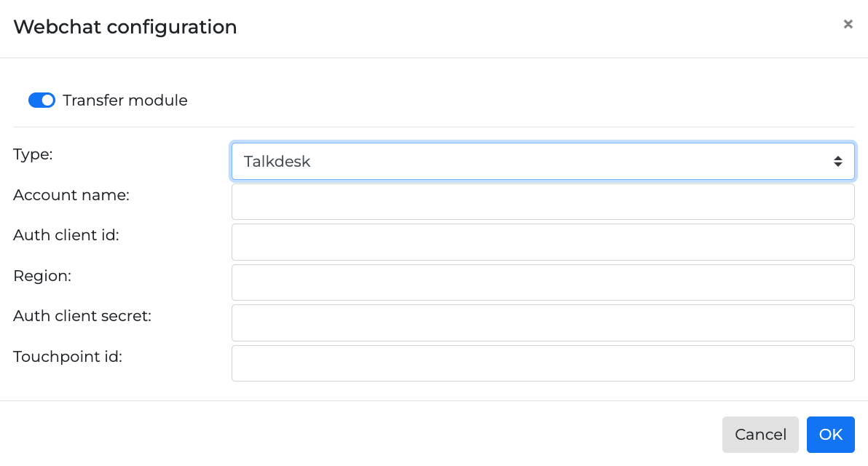The image size is (868, 466).
Task: Click into the Region text box
Action: pyautogui.click(x=543, y=282)
